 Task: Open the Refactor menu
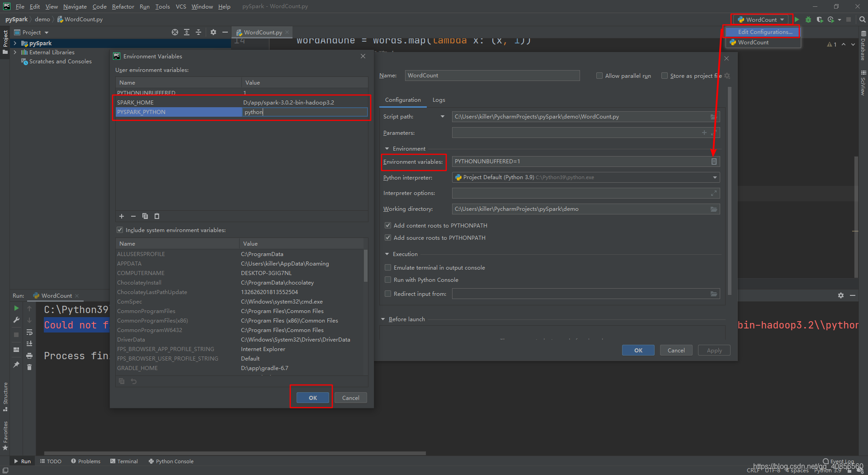123,6
